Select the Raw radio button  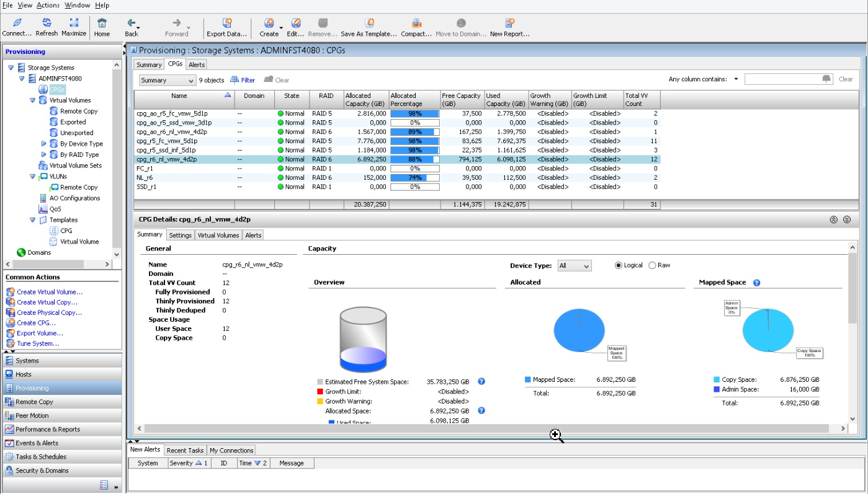(x=652, y=265)
